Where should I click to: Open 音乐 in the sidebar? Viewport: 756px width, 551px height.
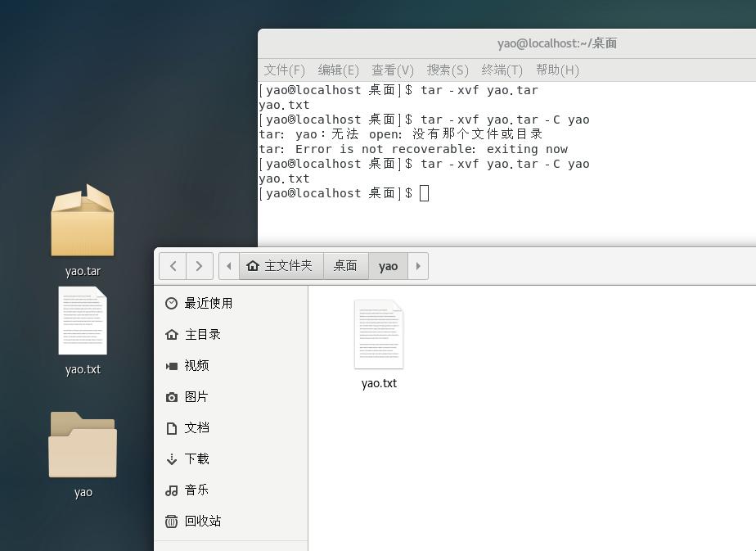231,490
